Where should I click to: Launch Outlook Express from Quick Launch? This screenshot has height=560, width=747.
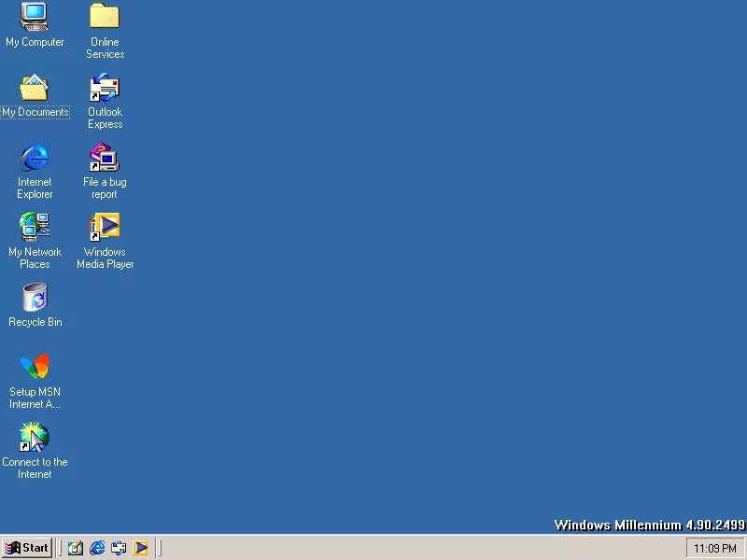pos(119,548)
